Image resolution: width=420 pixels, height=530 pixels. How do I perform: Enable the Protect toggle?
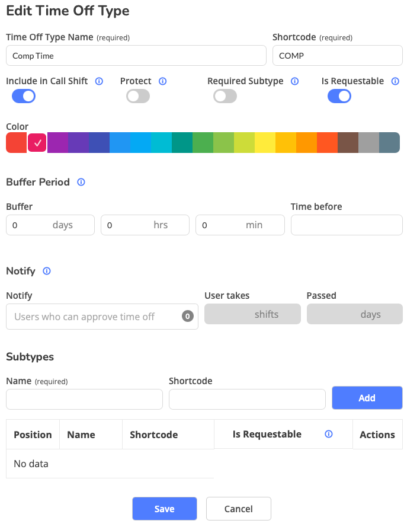click(138, 96)
